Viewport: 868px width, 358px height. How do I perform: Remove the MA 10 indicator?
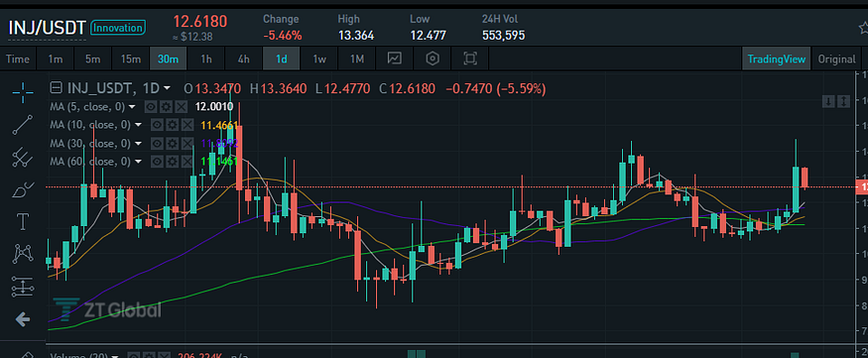click(187, 125)
